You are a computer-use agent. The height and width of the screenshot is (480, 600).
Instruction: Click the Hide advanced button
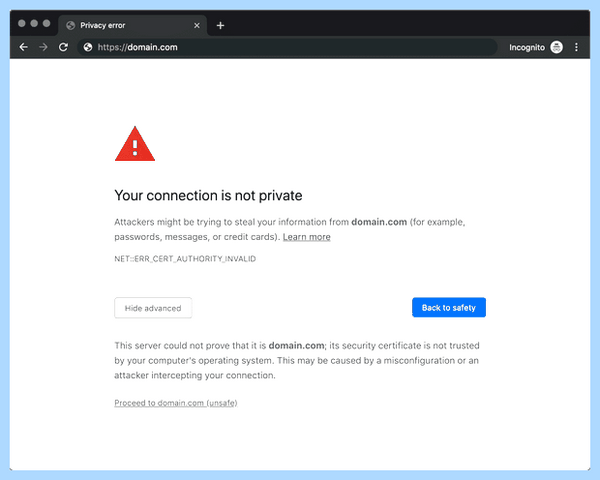pos(153,308)
